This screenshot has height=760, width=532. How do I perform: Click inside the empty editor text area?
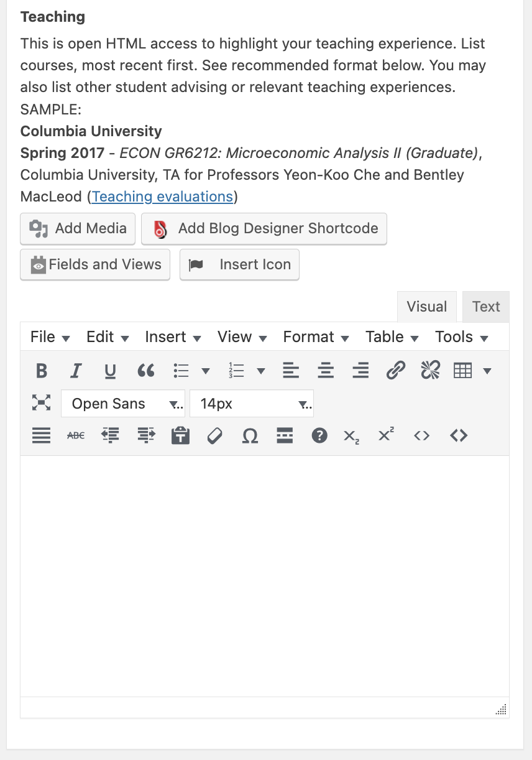coord(264,575)
